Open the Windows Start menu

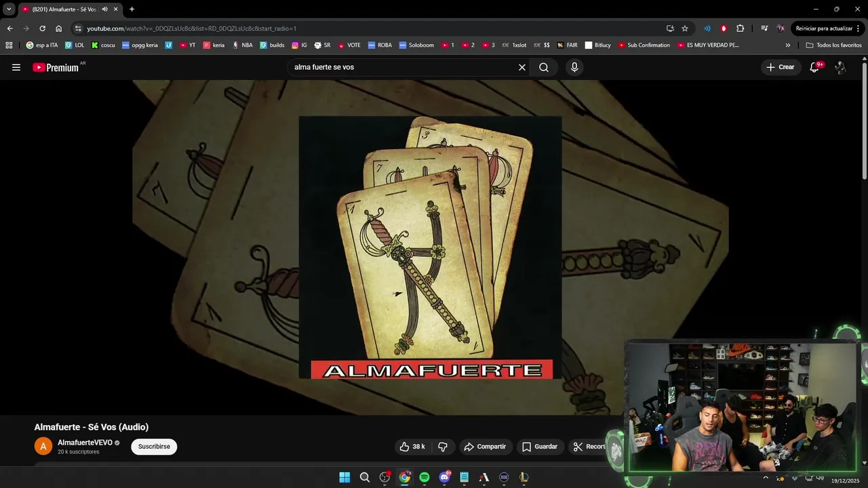click(344, 477)
